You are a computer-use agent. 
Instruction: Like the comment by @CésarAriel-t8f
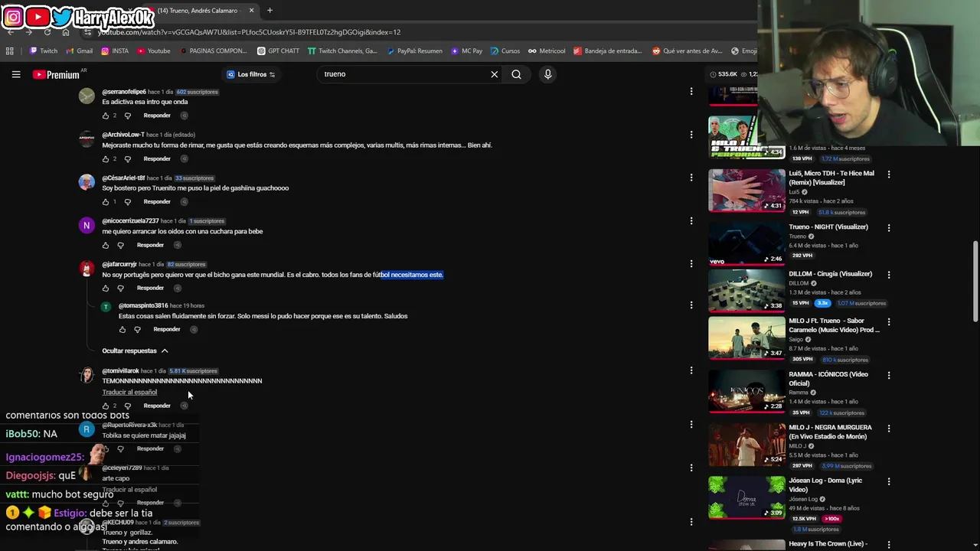[x=106, y=202]
